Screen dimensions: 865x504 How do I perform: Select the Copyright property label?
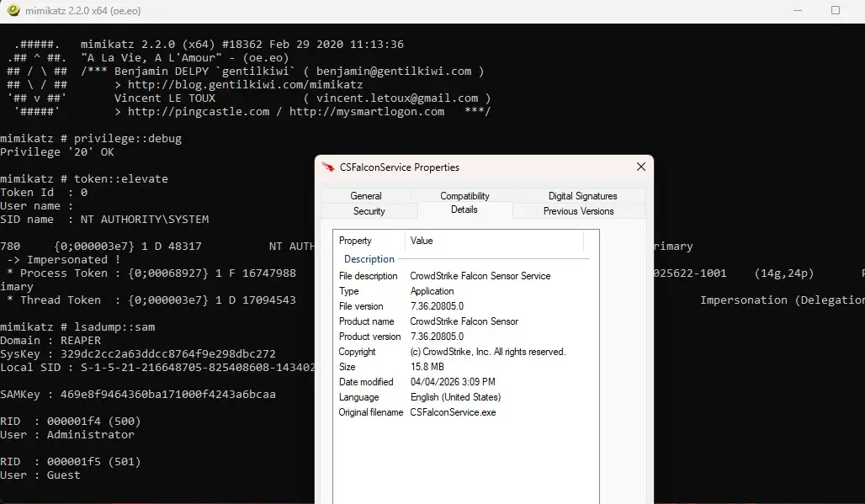tap(357, 352)
